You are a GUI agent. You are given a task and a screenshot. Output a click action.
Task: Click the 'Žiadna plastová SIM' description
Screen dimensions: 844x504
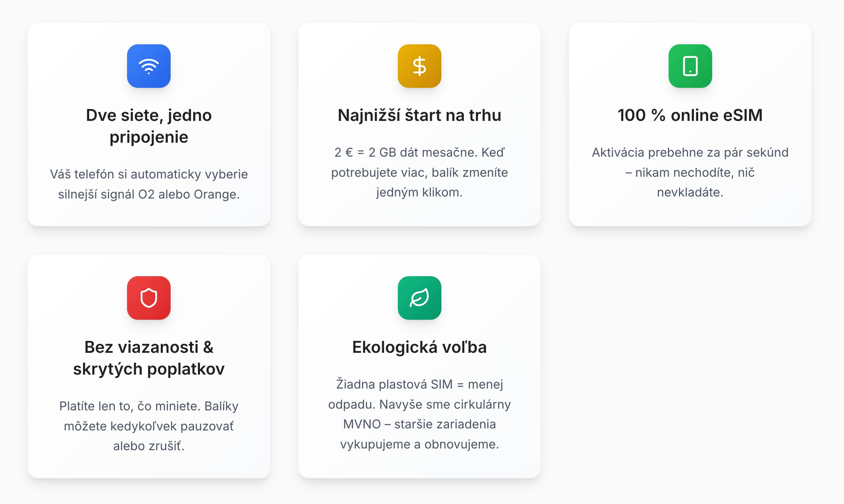(x=419, y=414)
